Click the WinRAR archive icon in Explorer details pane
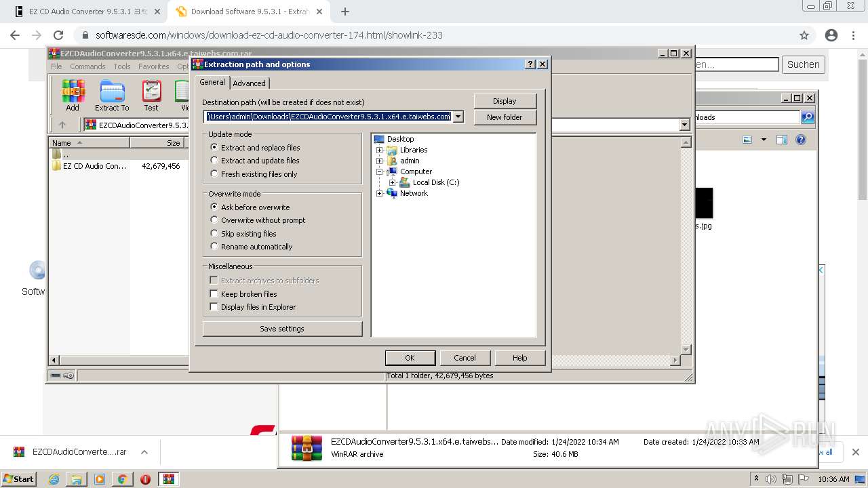The width and height of the screenshot is (868, 488). [307, 448]
